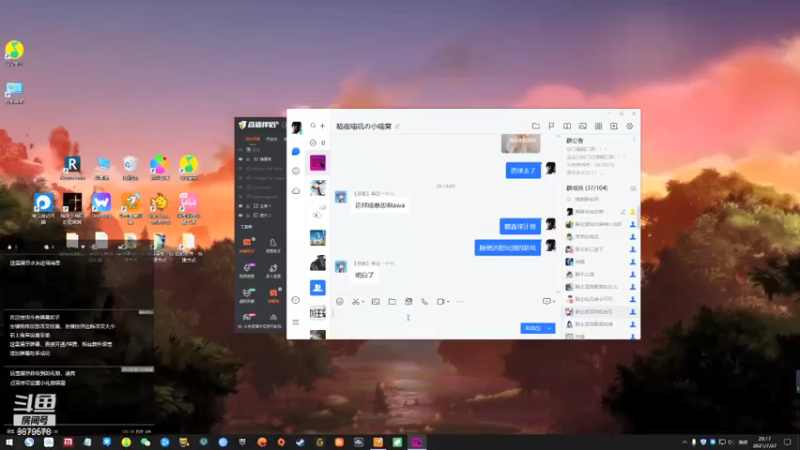The height and width of the screenshot is (450, 800).
Task: Show hidden system tray icons chevron
Action: tap(684, 442)
